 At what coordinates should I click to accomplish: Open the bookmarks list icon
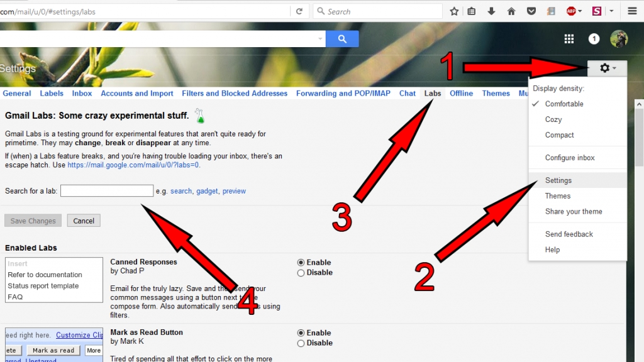(472, 11)
